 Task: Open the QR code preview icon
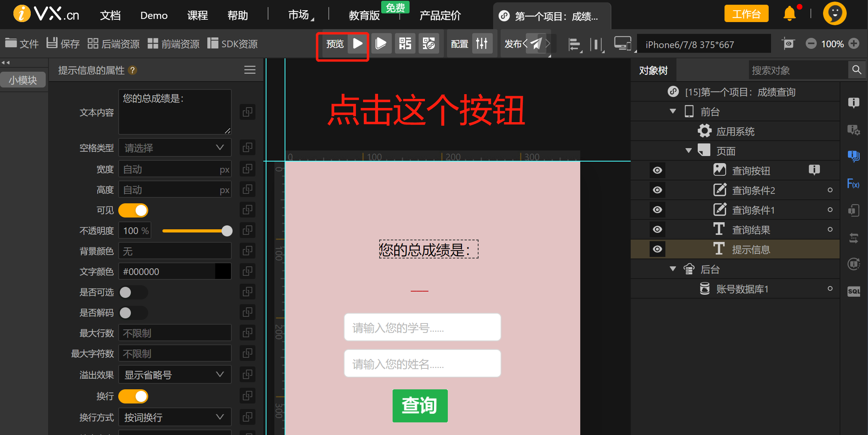[x=405, y=43]
